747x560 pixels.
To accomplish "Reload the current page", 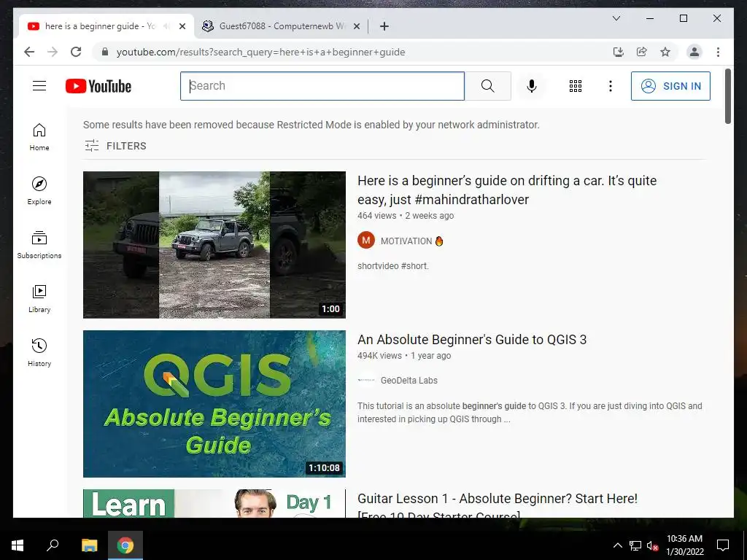I will (x=76, y=52).
